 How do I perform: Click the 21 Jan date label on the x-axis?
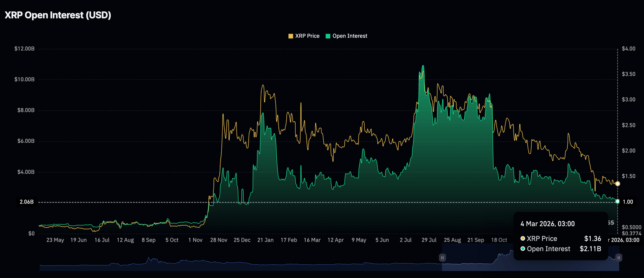coord(265,240)
